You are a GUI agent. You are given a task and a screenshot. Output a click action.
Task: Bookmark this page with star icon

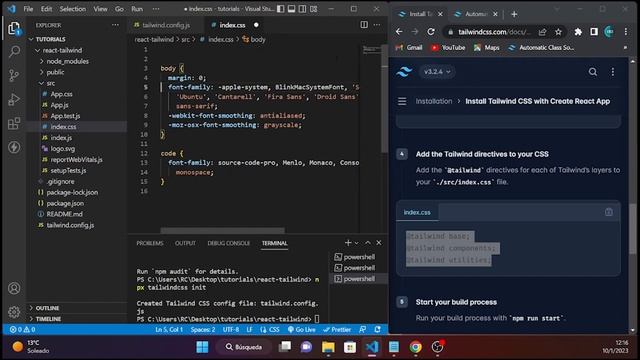point(558,31)
